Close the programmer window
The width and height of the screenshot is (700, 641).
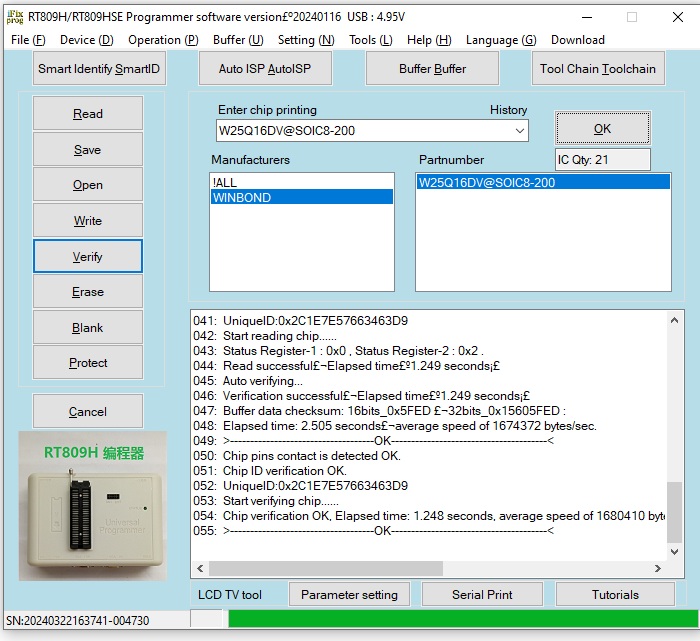click(x=678, y=17)
